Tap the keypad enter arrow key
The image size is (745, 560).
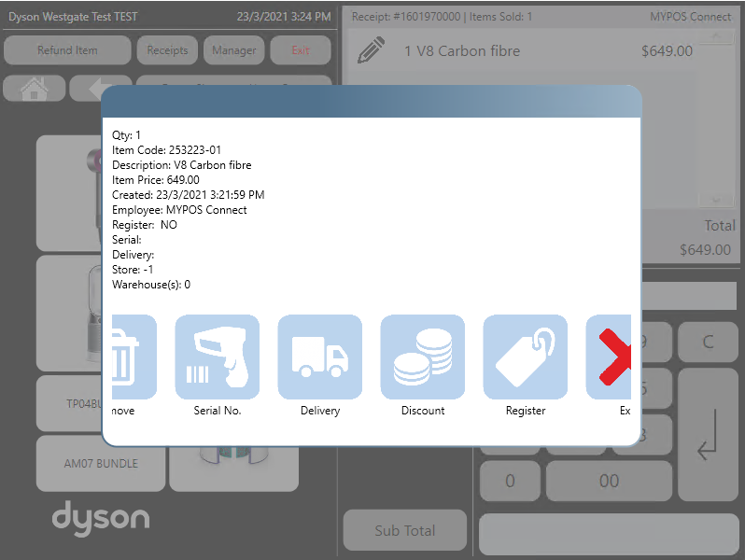point(708,435)
